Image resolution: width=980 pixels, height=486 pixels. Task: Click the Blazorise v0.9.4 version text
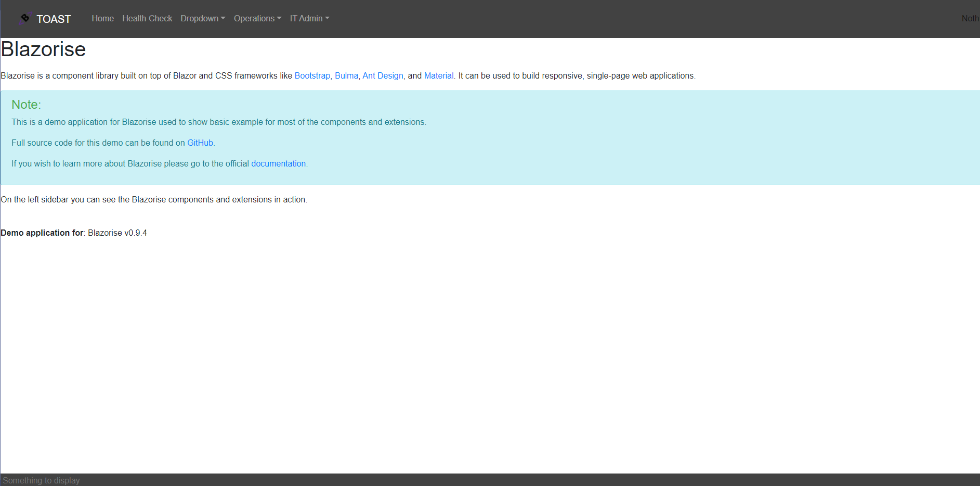pos(117,233)
